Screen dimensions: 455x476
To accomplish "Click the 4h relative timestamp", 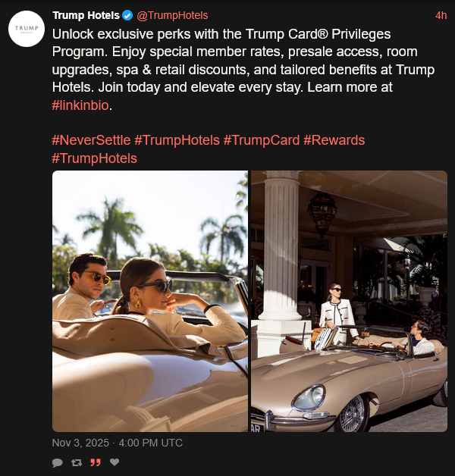I will point(441,15).
